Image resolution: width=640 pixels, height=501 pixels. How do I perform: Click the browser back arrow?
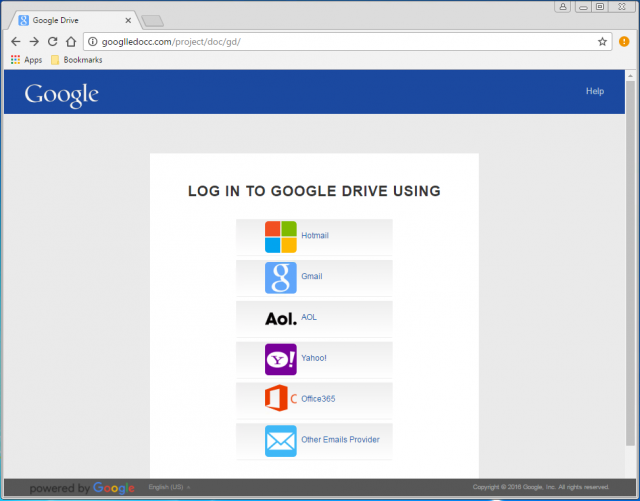[x=16, y=41]
